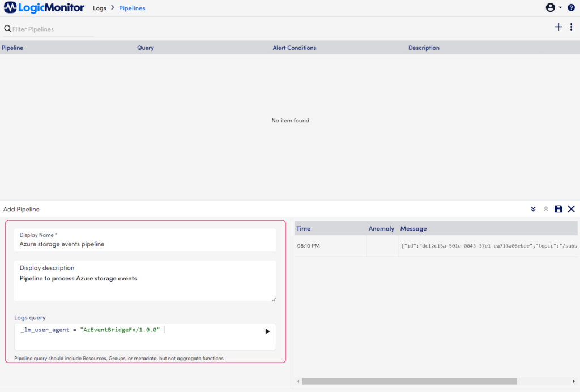The height and width of the screenshot is (392, 580).
Task: Click the breadcrumb chevron separator
Action: (113, 7)
